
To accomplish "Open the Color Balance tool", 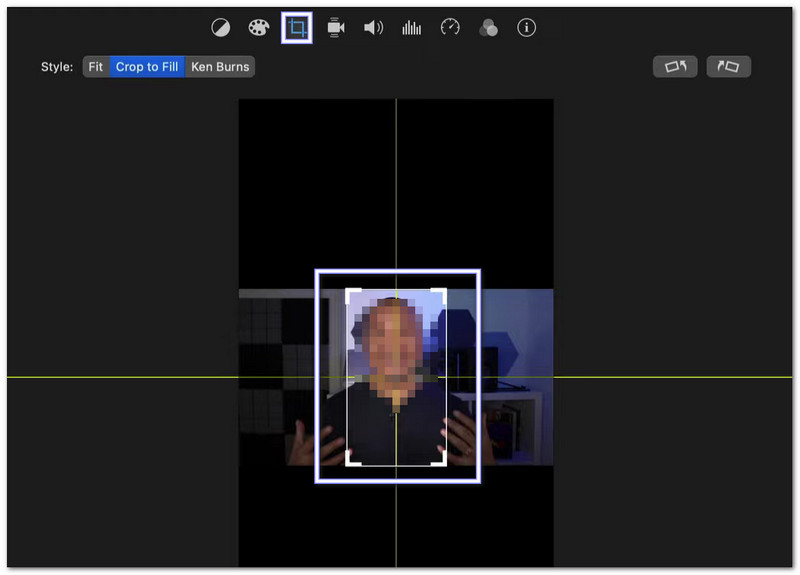I will coord(220,28).
